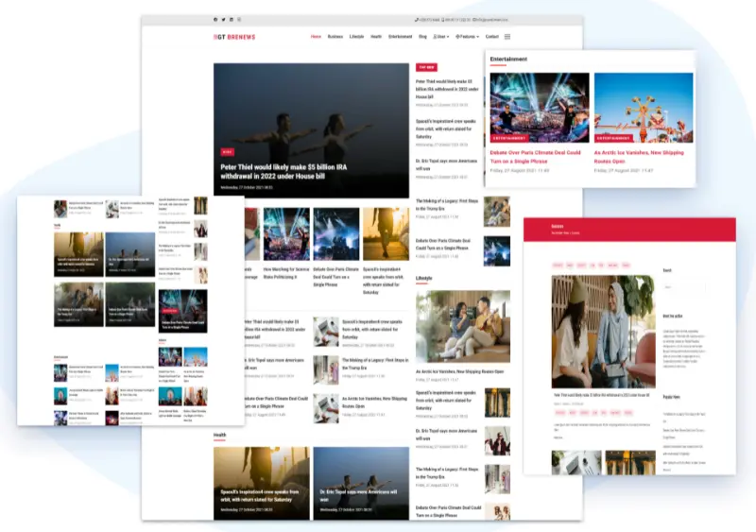
Task: Open the SpaceX card in the Health section
Action: click(x=262, y=483)
